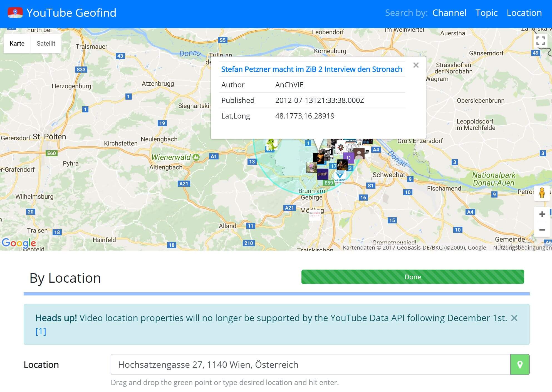Dismiss the Heads up alert
The width and height of the screenshot is (552, 392).
[514, 318]
